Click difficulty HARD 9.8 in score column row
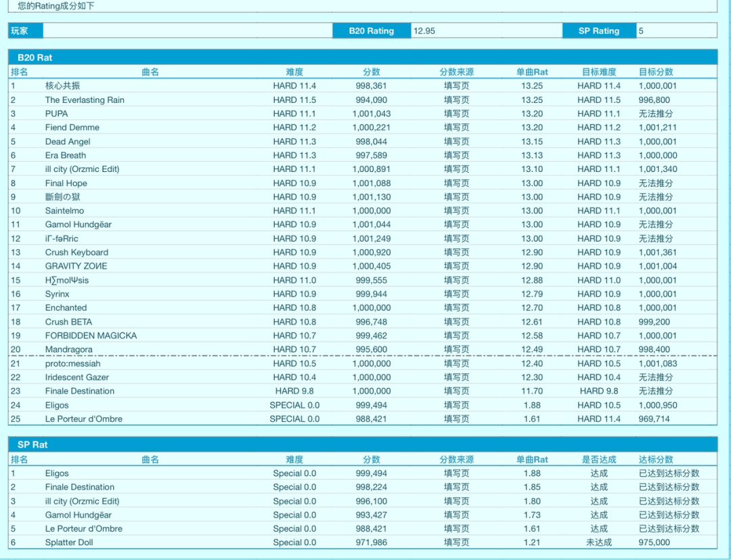731x560 pixels. click(x=294, y=391)
